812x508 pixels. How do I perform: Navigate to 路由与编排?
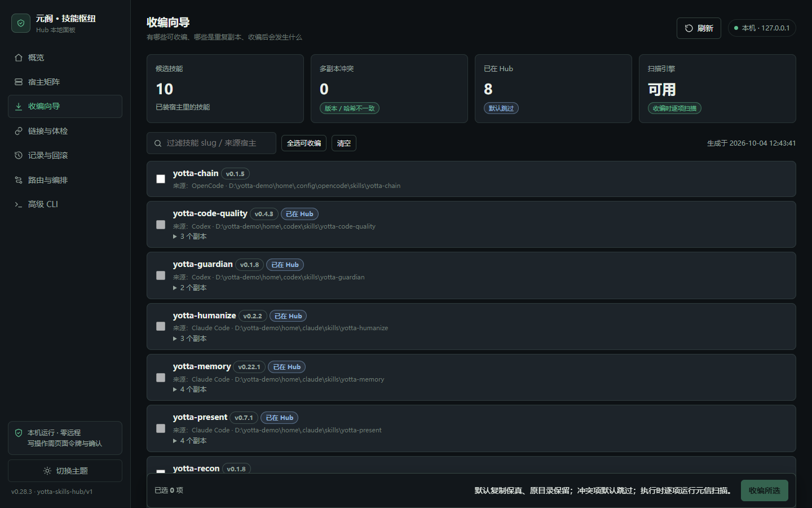pyautogui.click(x=65, y=180)
